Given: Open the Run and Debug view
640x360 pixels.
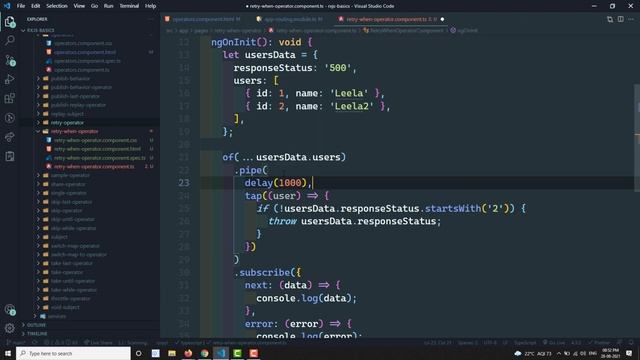Looking at the screenshot, I should (x=10, y=79).
